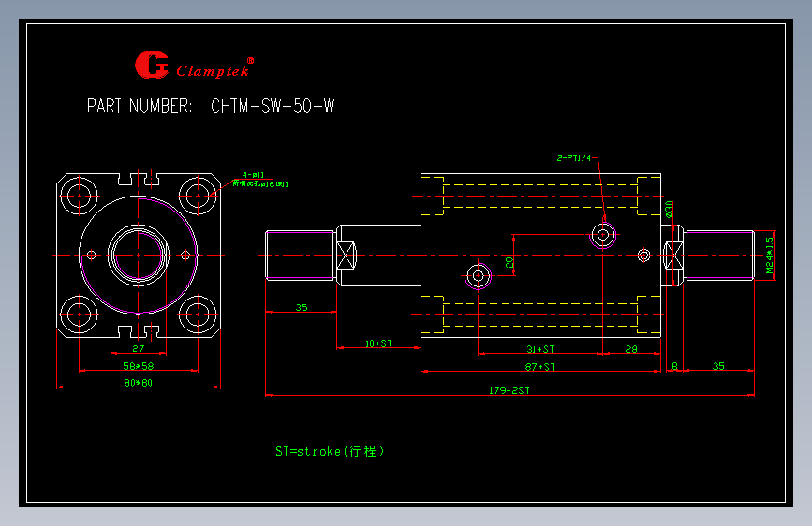The width and height of the screenshot is (812, 526).
Task: Select the '80*80' dimension value
Action: 139,383
